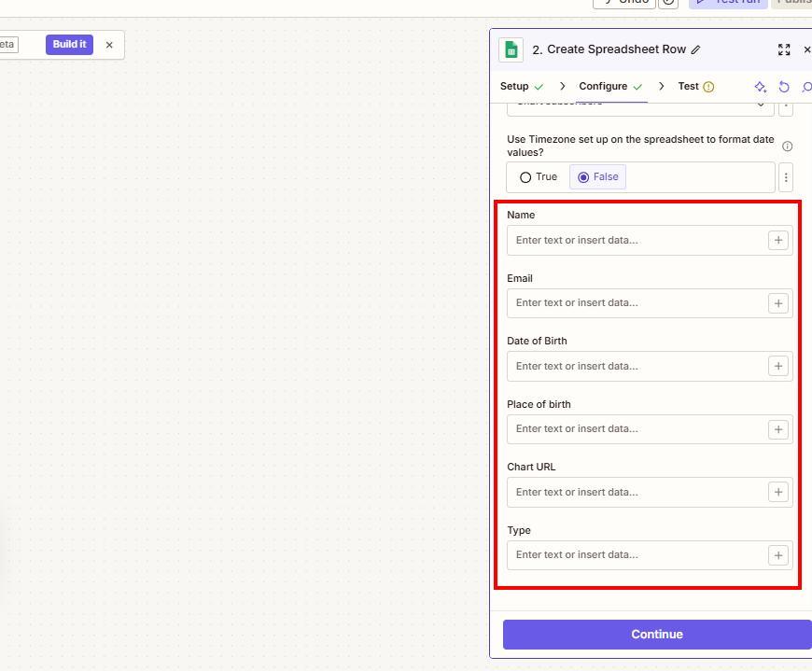
Task: Switch to the Test tab
Action: pyautogui.click(x=688, y=86)
